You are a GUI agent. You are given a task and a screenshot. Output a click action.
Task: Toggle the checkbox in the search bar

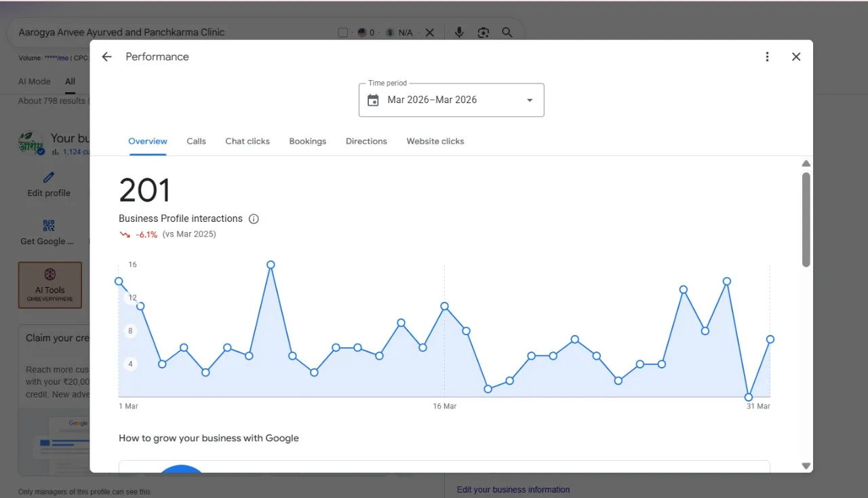pos(343,33)
